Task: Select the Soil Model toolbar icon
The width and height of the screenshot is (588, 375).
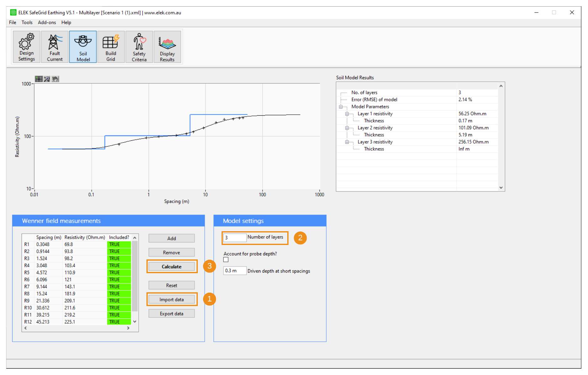Action: tap(83, 46)
